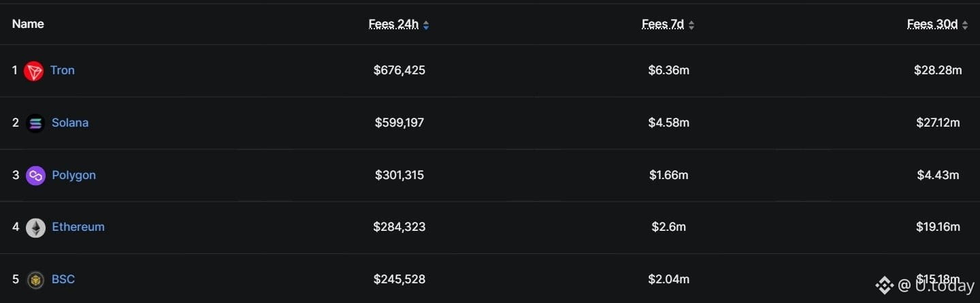The image size is (980, 303).
Task: Open the Polygon chain link
Action: pos(73,175)
